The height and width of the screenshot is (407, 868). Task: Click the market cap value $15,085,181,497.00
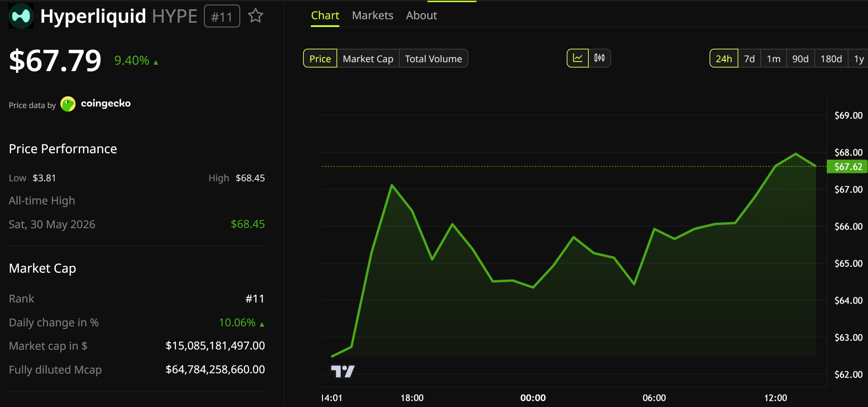[x=215, y=346]
